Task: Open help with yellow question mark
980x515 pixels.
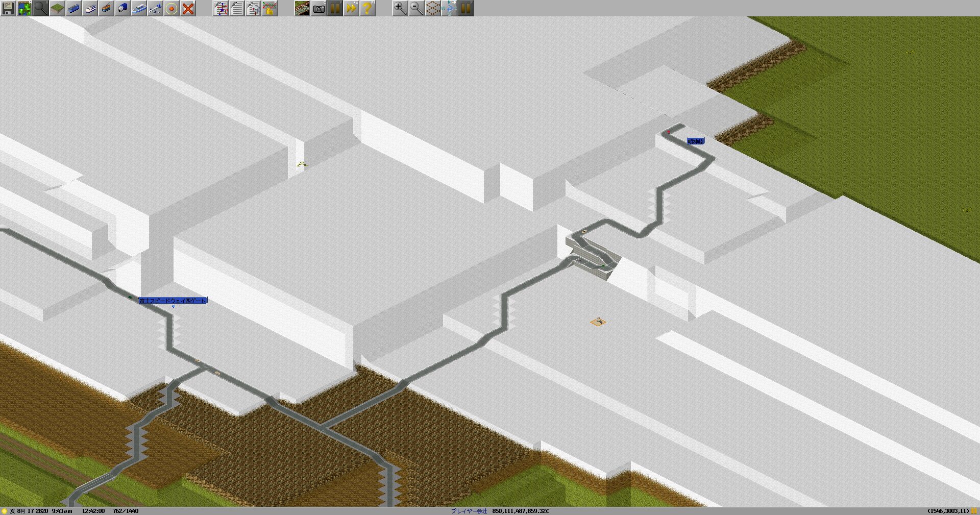Action: point(367,8)
